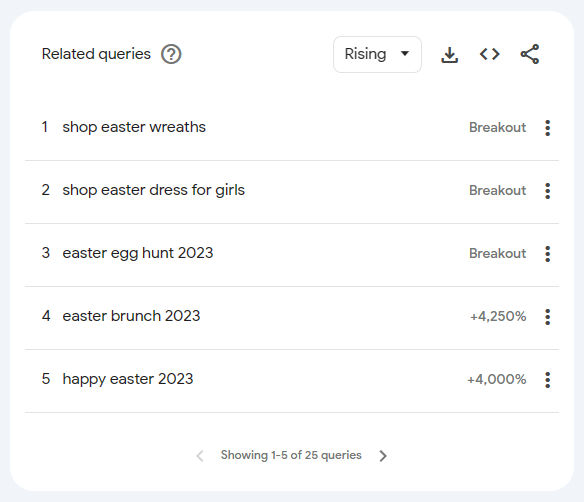Click the Showing 1-5 of 25 queries text

tap(291, 455)
